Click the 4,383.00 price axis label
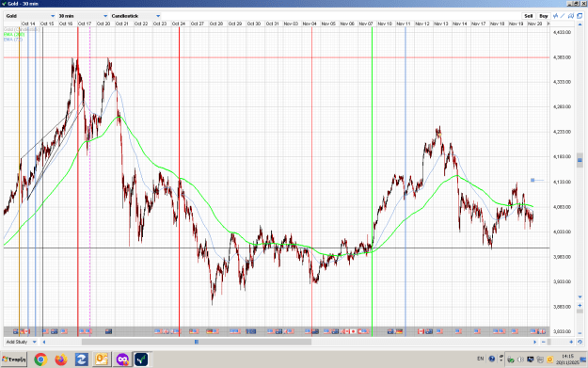Screen dimensions: 588x368 click(x=562, y=57)
